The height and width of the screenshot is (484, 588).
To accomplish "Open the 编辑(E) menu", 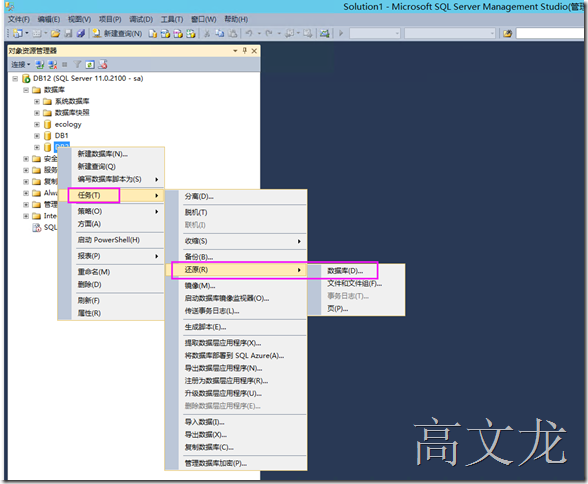I will click(49, 19).
